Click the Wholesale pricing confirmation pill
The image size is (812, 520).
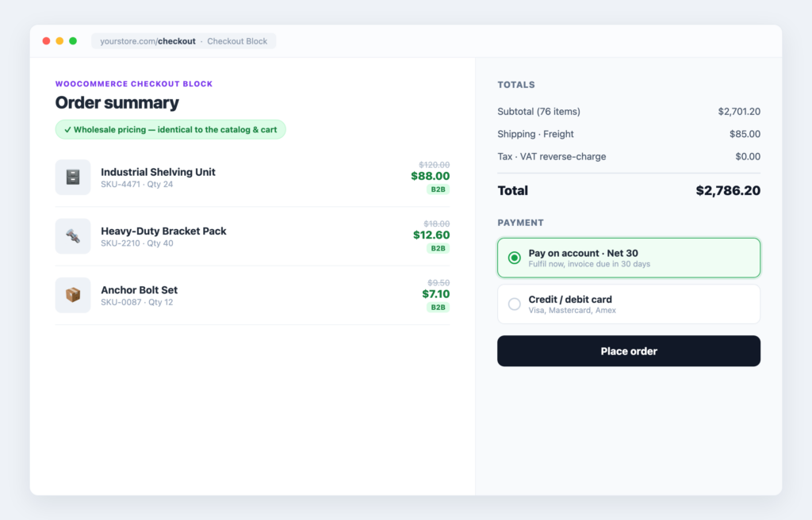[170, 129]
